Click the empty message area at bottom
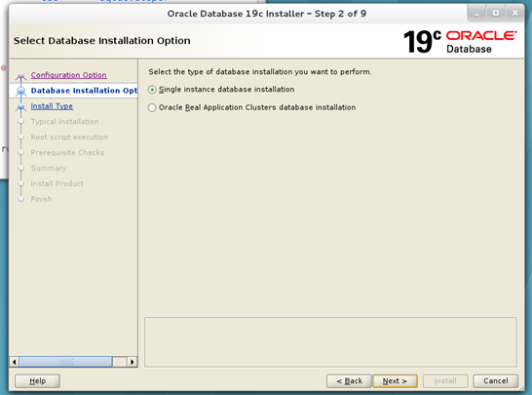 point(331,342)
